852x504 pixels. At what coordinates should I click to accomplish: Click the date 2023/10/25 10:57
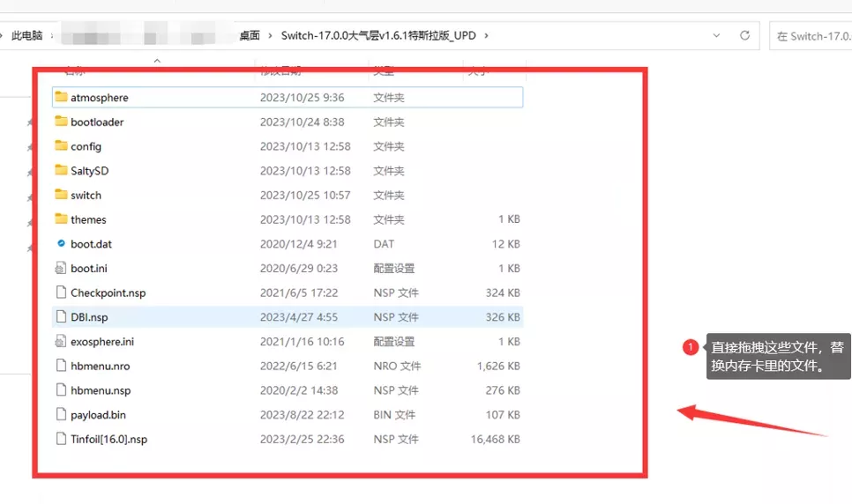point(305,196)
